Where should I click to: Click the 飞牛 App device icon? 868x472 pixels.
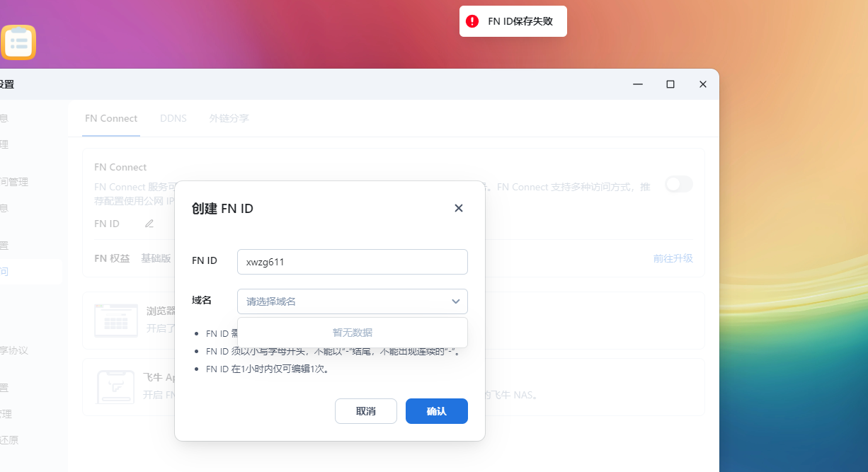point(115,387)
